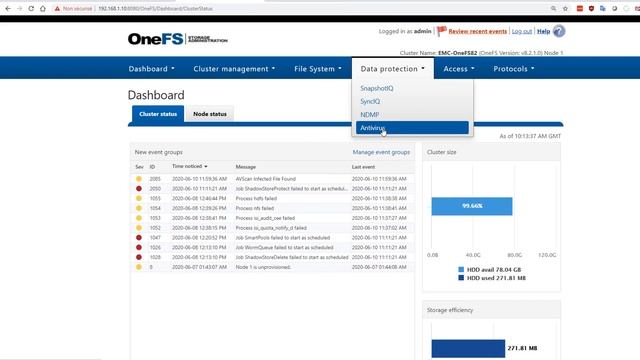The width and height of the screenshot is (640, 360).
Task: Click the not-secure warning triangle icon
Action: click(x=57, y=9)
